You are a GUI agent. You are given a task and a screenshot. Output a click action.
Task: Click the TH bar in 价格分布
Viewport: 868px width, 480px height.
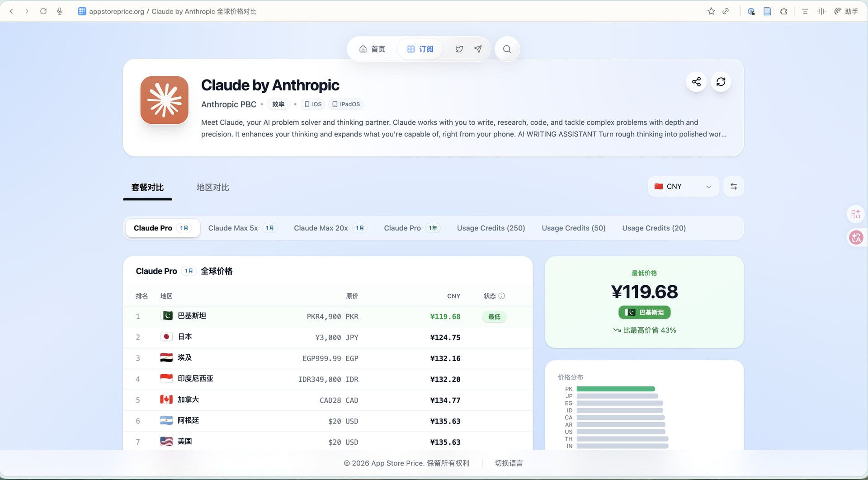pos(622,439)
